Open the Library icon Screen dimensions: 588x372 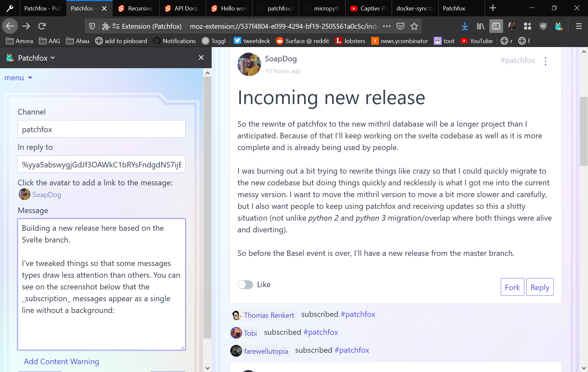click(x=480, y=26)
